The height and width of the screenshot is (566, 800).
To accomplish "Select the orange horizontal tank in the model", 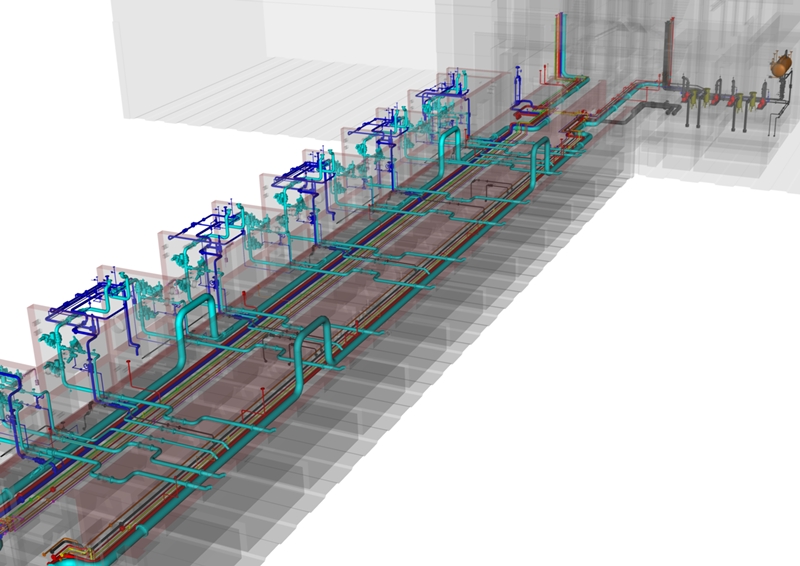I will point(781,66).
